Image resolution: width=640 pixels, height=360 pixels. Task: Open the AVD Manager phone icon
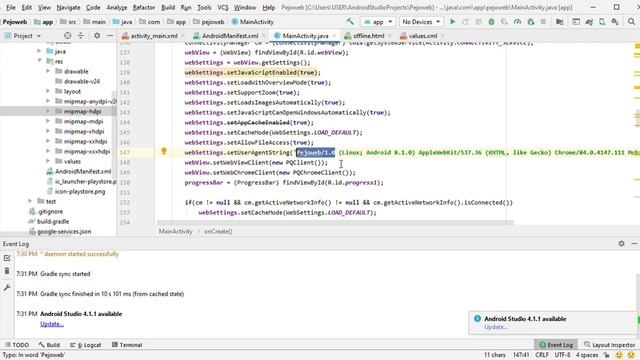point(602,22)
